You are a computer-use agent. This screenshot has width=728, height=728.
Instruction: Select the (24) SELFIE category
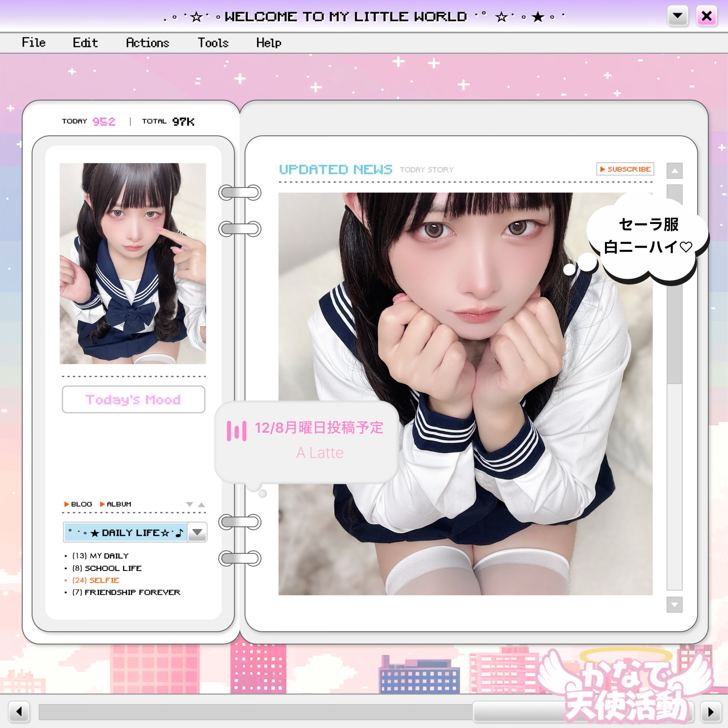tap(96, 580)
